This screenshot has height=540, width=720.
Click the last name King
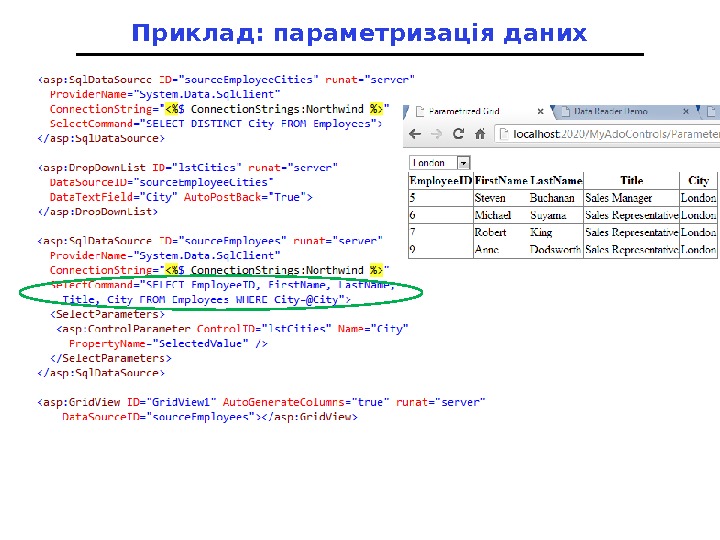[541, 232]
